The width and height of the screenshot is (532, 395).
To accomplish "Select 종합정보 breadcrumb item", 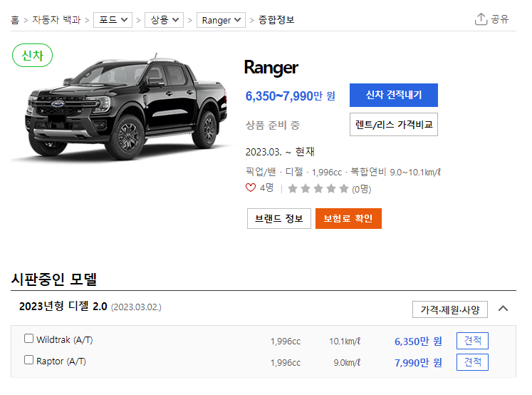I will [x=276, y=20].
